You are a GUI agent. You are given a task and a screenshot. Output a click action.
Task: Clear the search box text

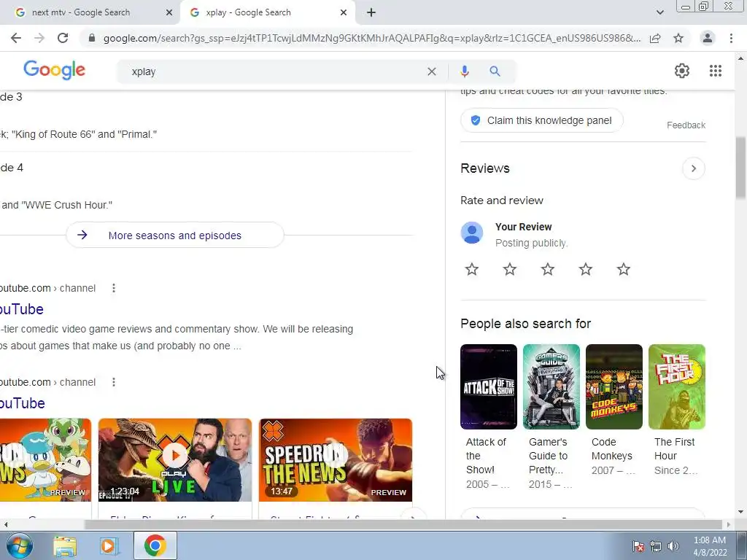[x=432, y=71]
